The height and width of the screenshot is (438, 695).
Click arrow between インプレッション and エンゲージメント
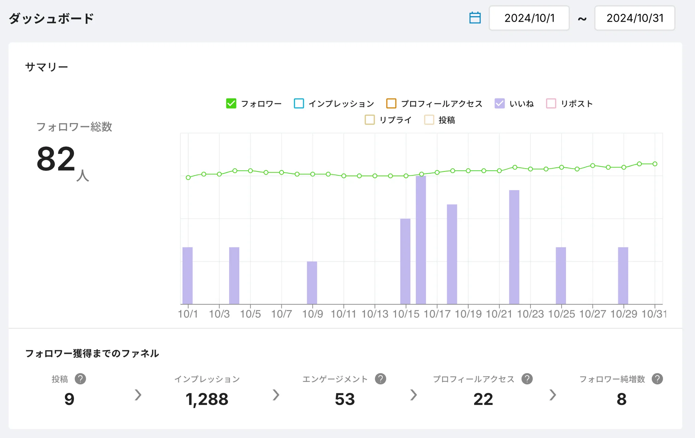[276, 395]
